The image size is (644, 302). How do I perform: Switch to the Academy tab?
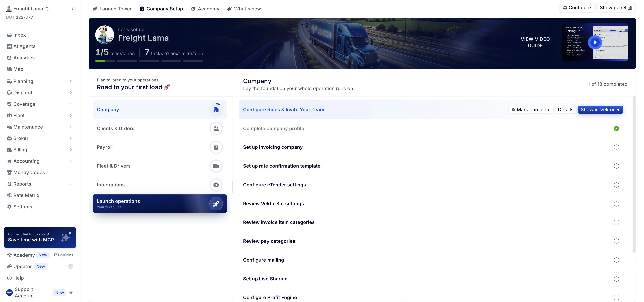pyautogui.click(x=205, y=9)
